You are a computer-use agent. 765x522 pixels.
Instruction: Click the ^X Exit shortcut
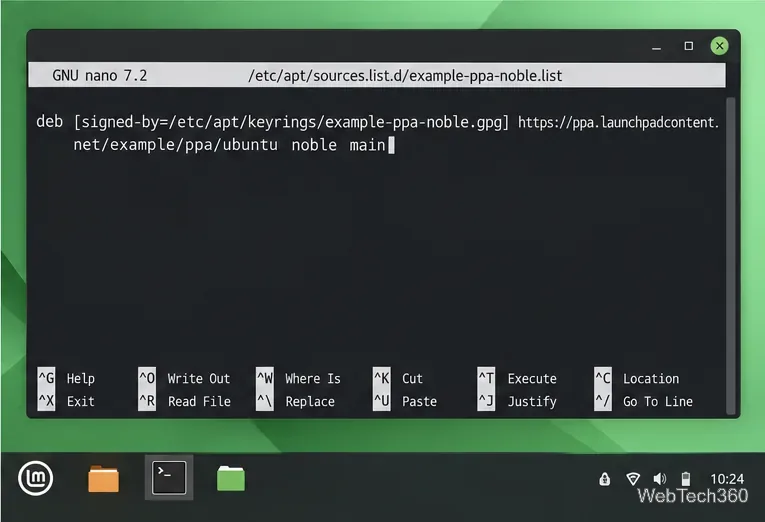66,402
